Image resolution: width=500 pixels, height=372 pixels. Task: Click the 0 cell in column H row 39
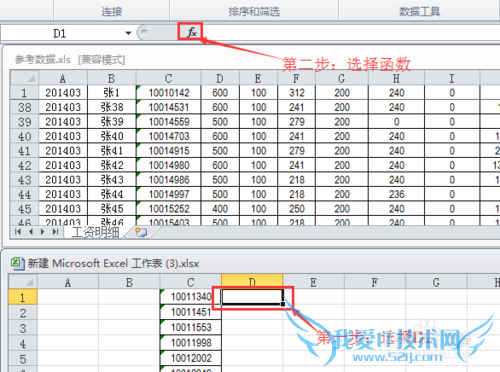coord(396,122)
